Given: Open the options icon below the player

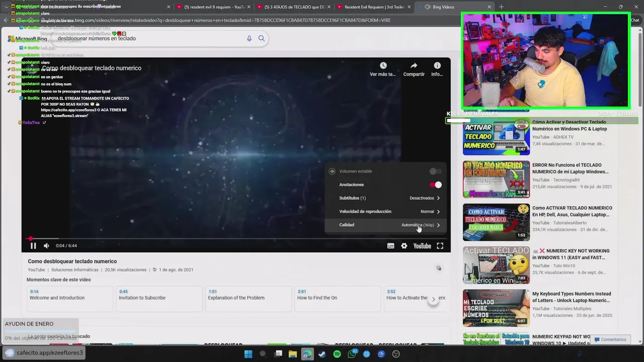Looking at the screenshot, I should [439, 268].
